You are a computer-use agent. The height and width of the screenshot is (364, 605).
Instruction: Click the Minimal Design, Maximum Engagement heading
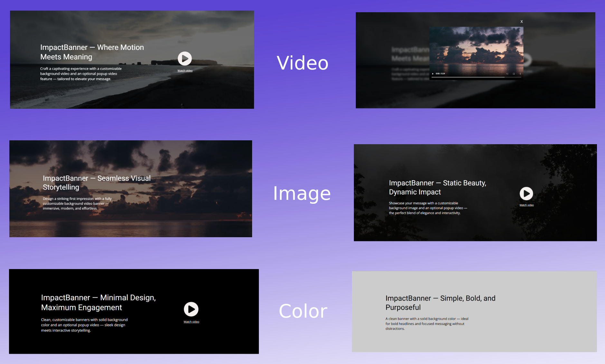pos(98,302)
